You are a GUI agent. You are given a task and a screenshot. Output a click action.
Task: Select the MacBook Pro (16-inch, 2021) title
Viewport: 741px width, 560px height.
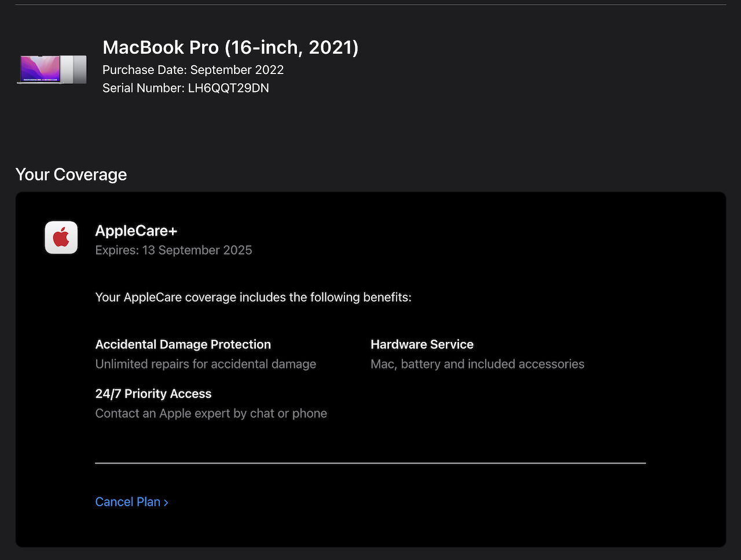click(230, 47)
